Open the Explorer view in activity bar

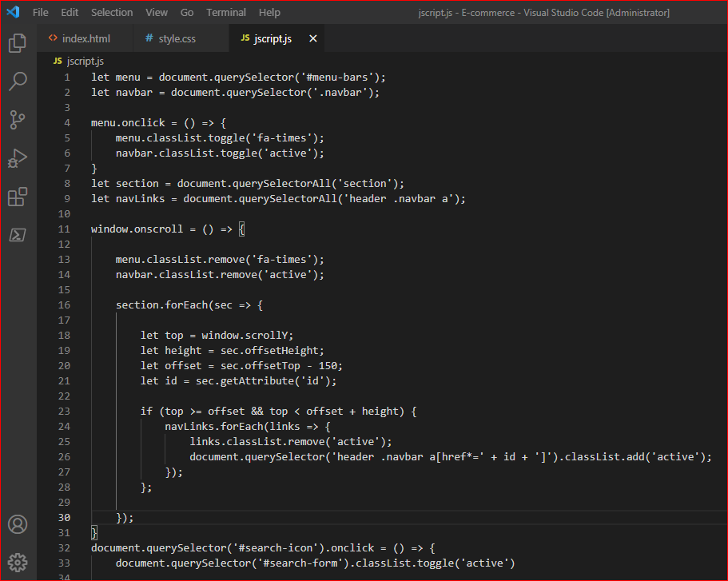click(x=18, y=42)
